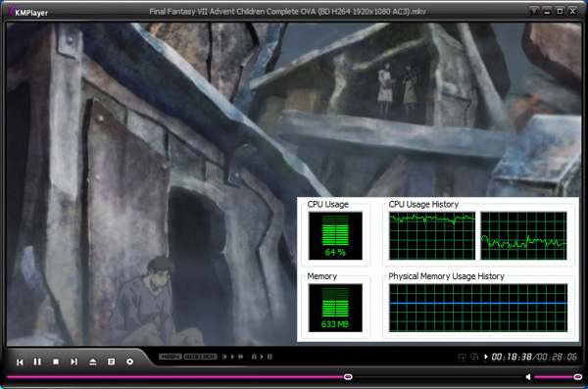Click the elapsed time 00:18:38 display
Screen dimensions: 588x389
(x=512, y=357)
